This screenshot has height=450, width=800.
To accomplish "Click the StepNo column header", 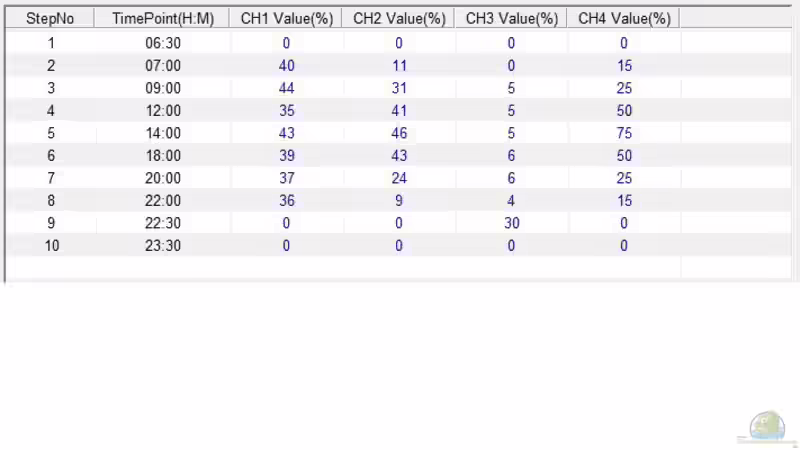I will (x=50, y=19).
